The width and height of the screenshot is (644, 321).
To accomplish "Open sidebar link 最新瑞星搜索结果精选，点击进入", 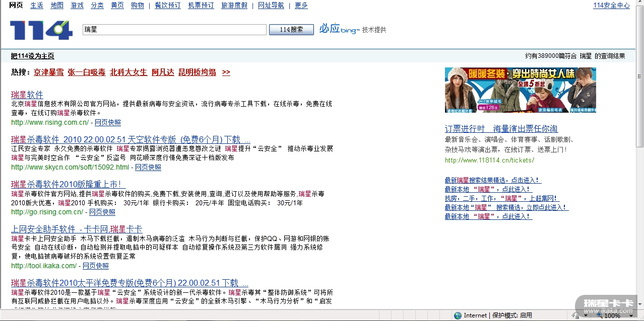I will (x=493, y=180).
